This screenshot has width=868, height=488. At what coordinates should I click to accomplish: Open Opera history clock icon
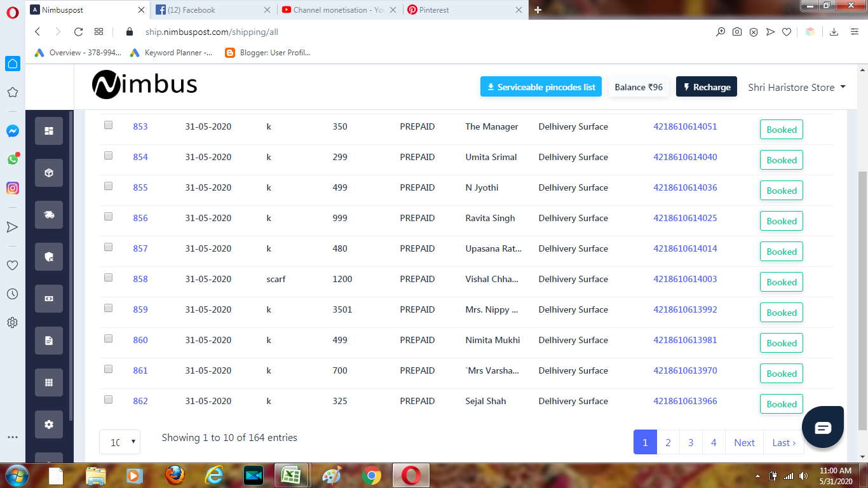click(12, 294)
